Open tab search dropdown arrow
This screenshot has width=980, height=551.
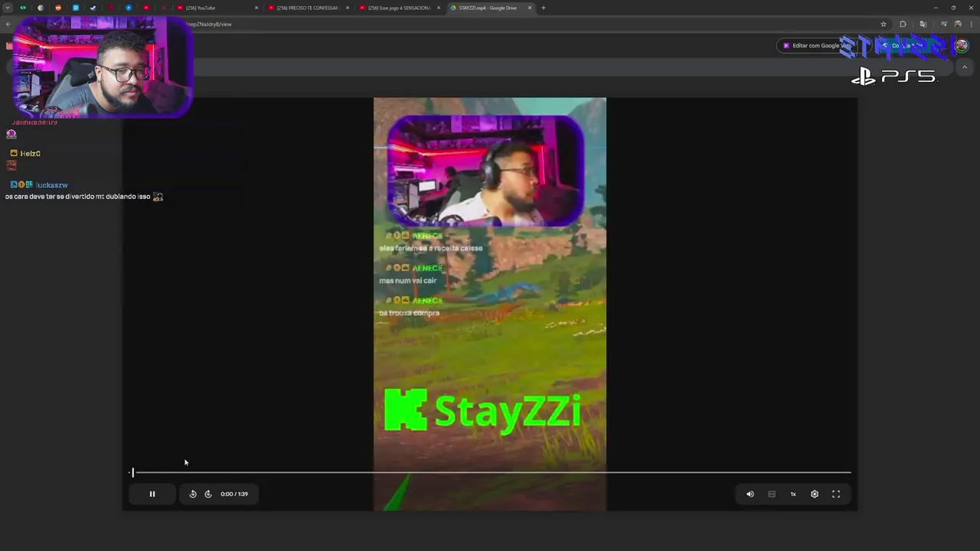[8, 8]
